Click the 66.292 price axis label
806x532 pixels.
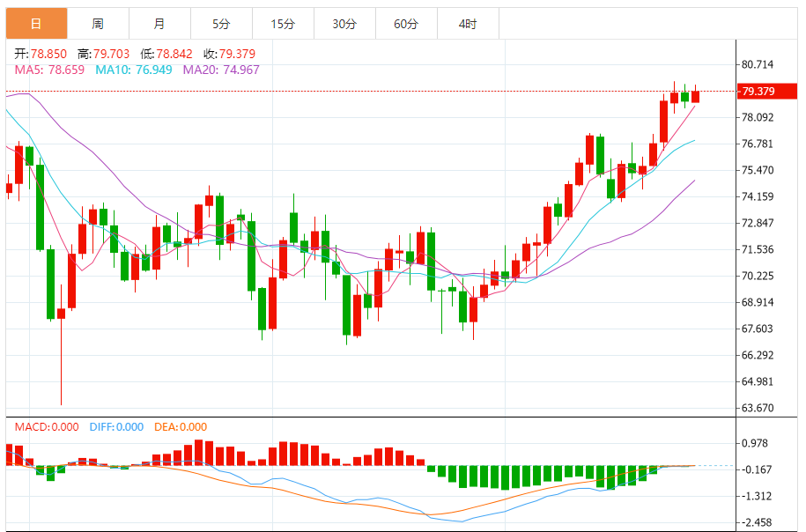click(x=758, y=355)
